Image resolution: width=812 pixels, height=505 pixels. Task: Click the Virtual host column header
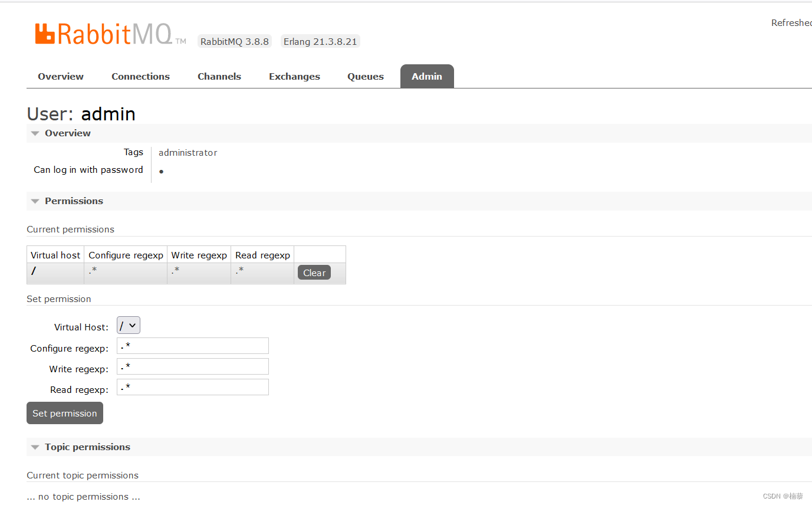coord(55,255)
